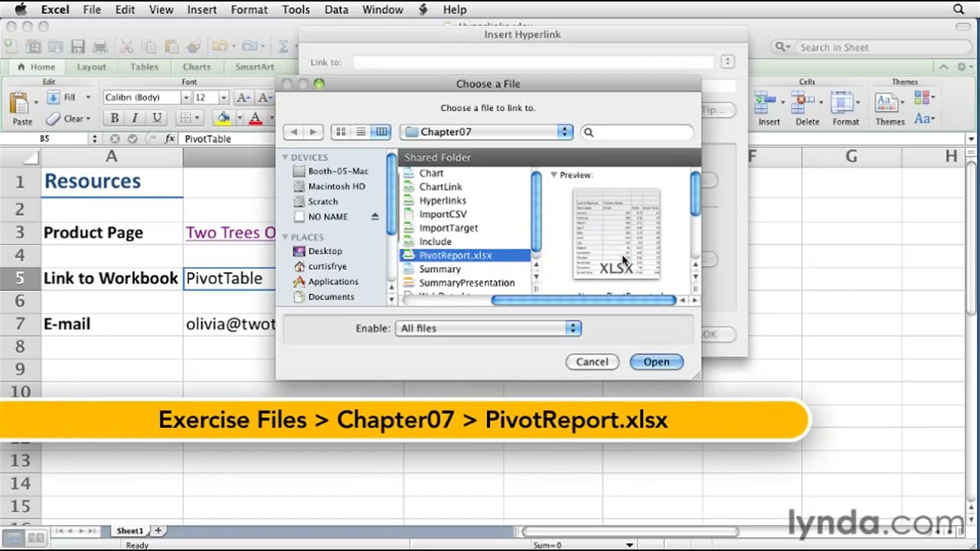
Task: Click the Open button in file dialog
Action: click(656, 362)
